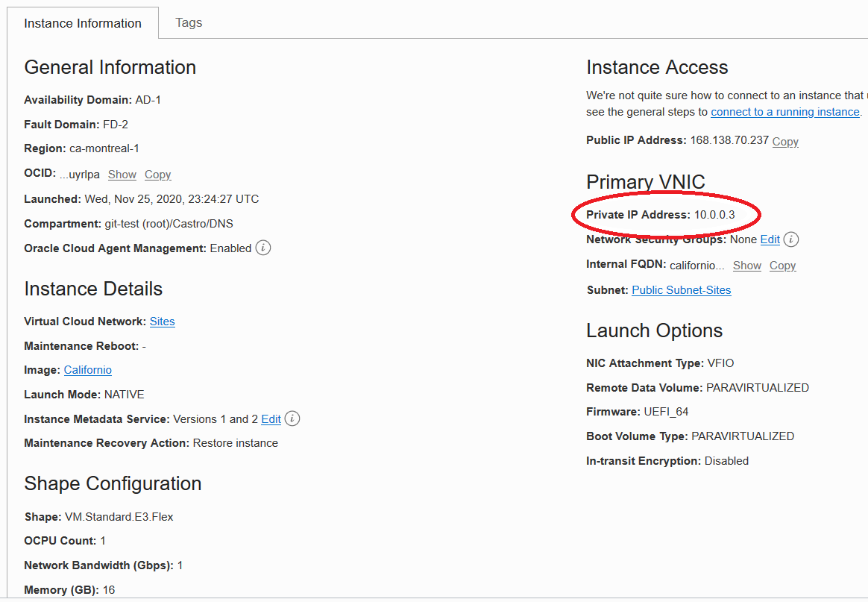
Task: Select the Instance Information tab
Action: click(83, 23)
